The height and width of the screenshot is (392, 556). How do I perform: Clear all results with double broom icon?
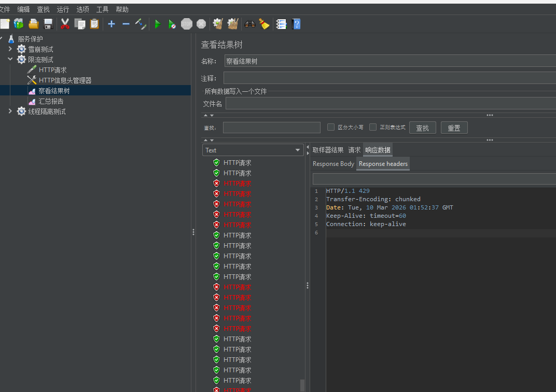[232, 24]
